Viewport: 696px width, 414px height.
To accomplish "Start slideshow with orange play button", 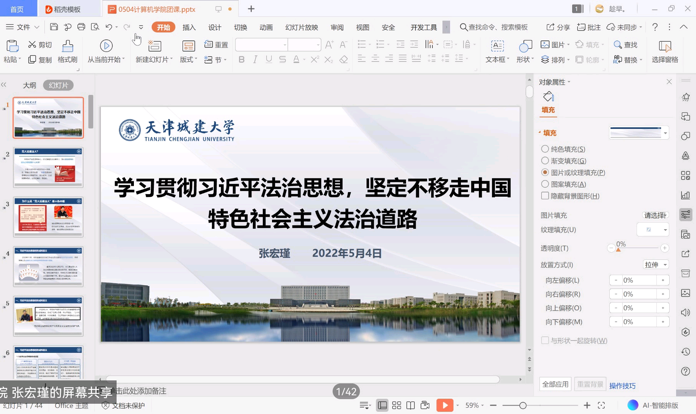I will coord(444,405).
